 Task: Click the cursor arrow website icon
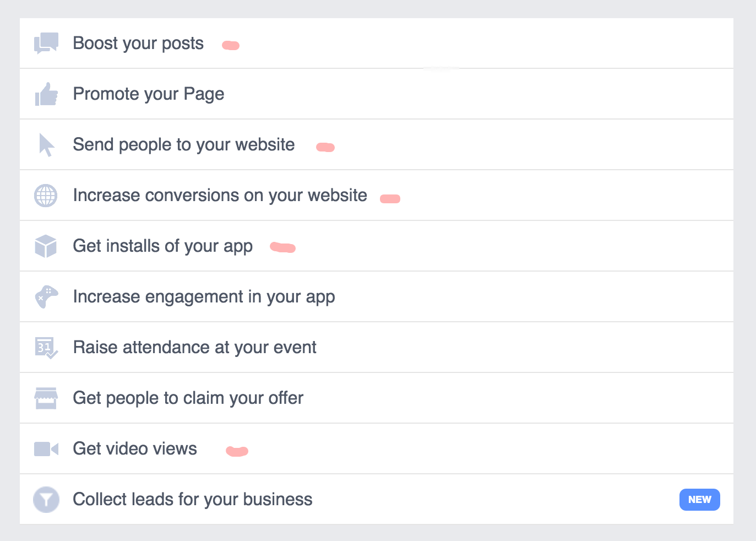click(46, 145)
